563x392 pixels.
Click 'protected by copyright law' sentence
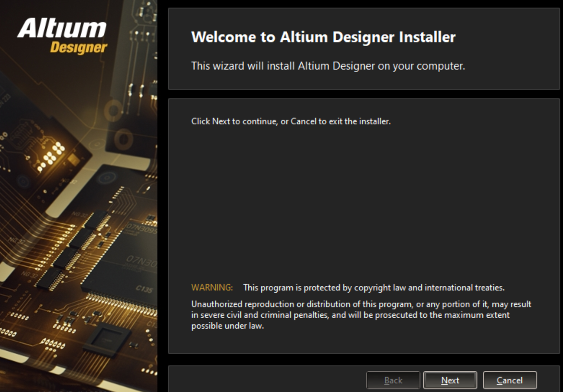point(373,287)
